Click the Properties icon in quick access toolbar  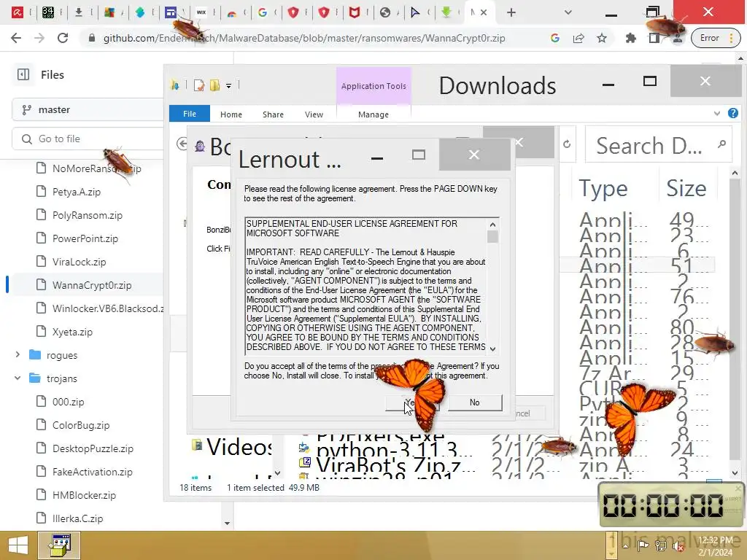click(x=199, y=85)
